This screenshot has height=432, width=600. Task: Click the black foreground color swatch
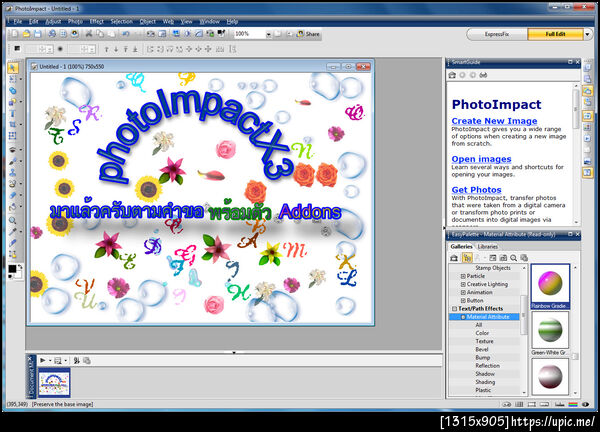pyautogui.click(x=12, y=269)
